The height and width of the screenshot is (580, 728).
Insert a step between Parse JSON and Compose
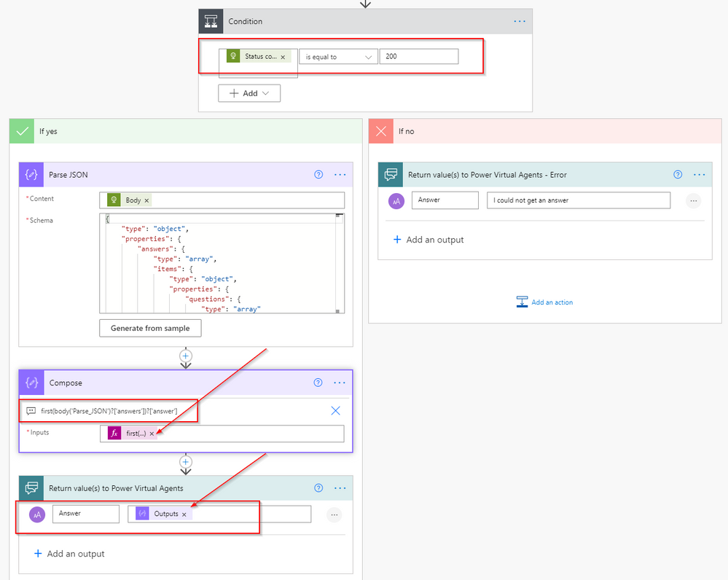tap(186, 356)
